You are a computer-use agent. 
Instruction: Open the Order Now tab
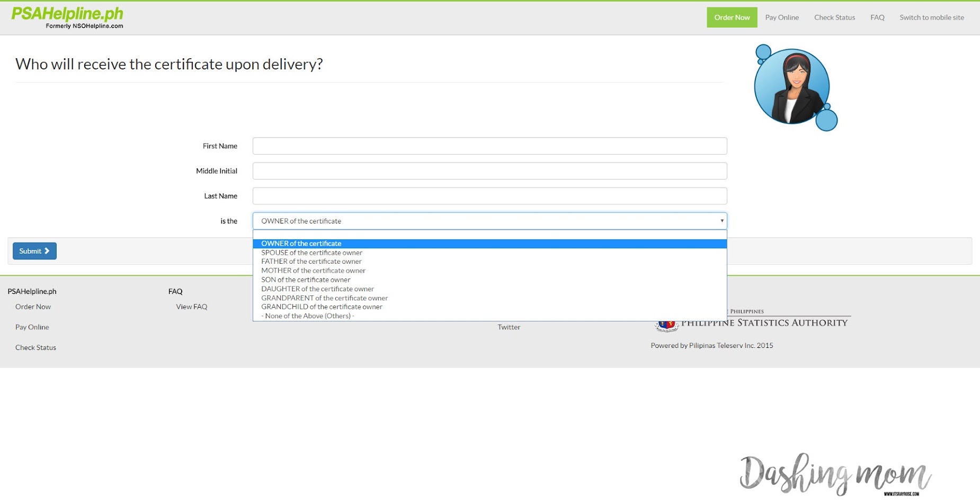pos(732,17)
